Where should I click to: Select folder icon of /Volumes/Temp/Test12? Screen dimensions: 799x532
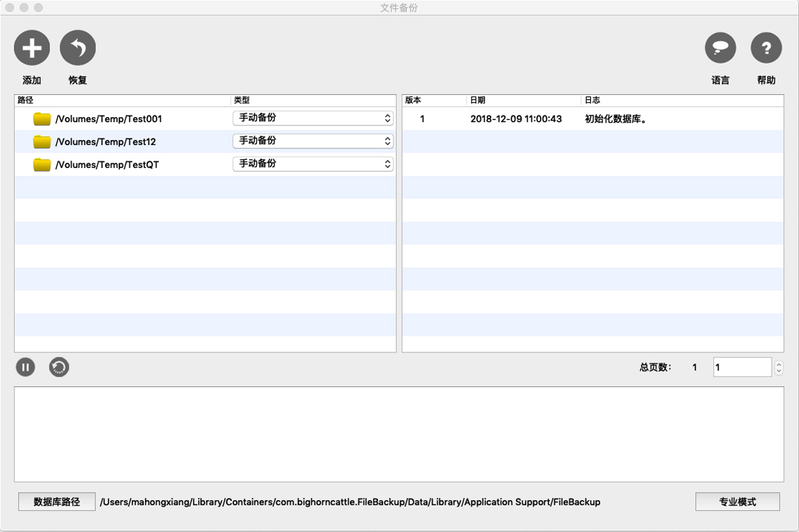click(42, 142)
